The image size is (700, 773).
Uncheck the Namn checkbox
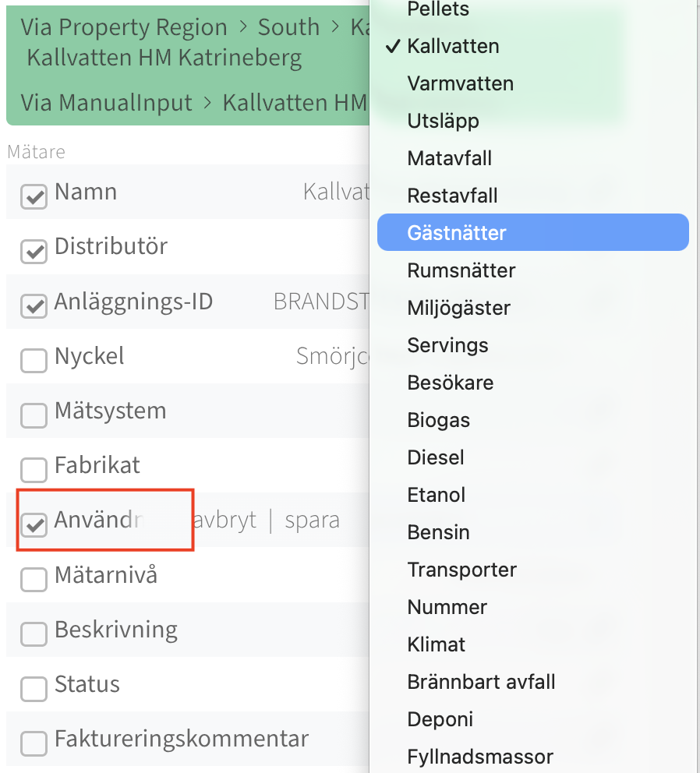[34, 196]
